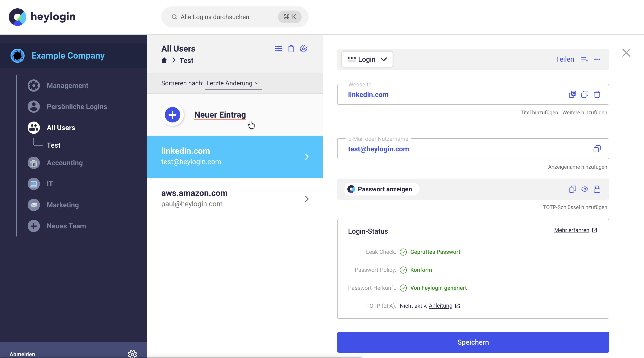Copy the password with the copy icon
Screen dimensions: 644x358
572,189
